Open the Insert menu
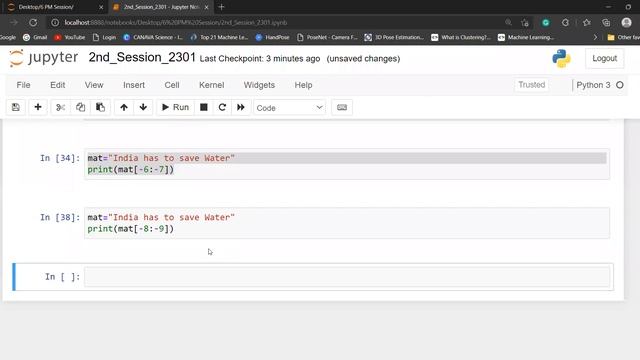The image size is (640, 360). 134,85
